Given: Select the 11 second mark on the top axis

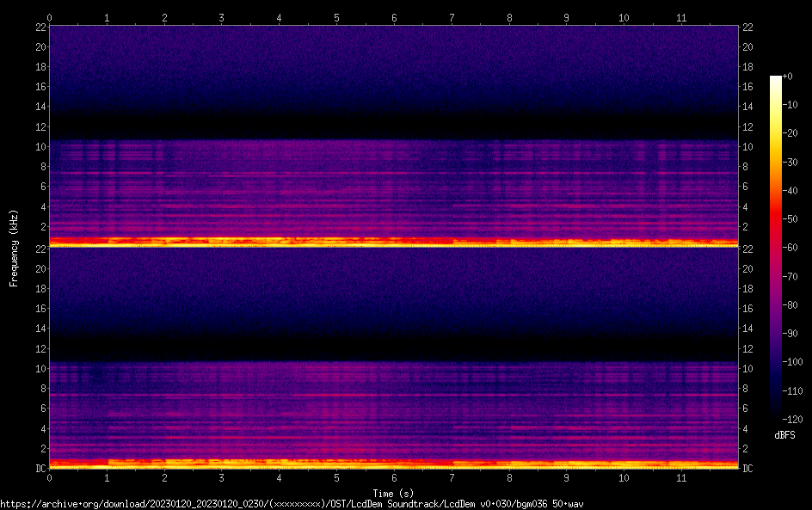Looking at the screenshot, I should 681,17.
